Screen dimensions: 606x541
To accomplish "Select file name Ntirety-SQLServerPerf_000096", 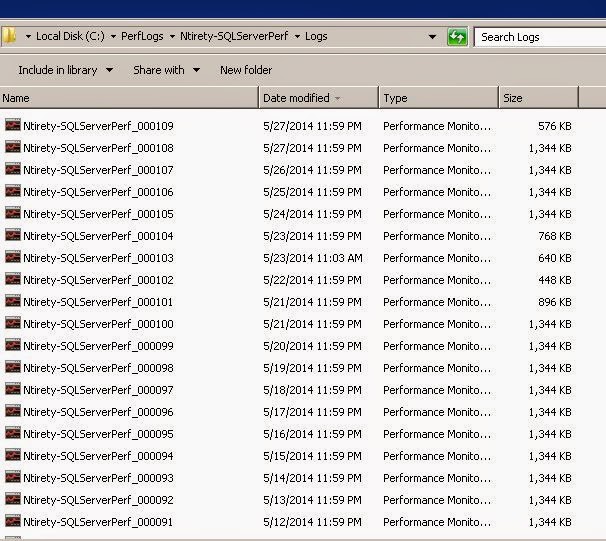I will coord(99,412).
